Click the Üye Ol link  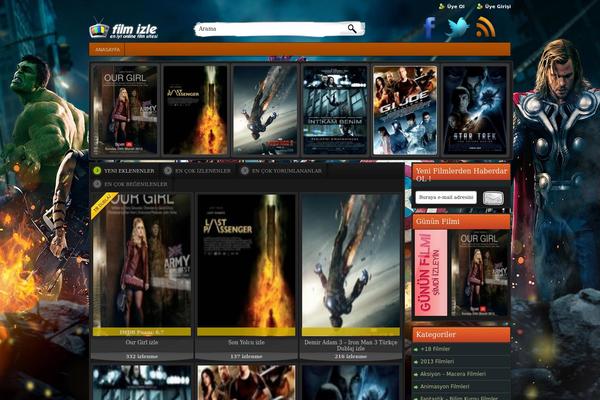click(452, 7)
